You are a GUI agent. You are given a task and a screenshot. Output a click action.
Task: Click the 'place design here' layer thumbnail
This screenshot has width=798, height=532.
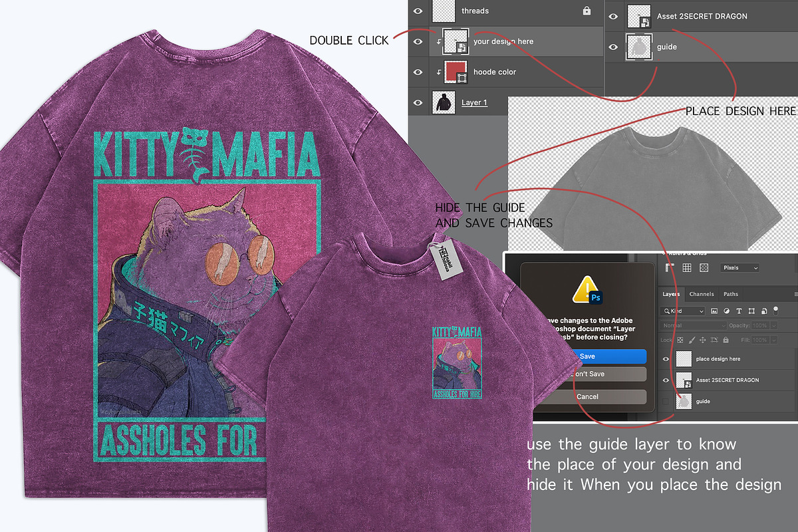tap(684, 359)
